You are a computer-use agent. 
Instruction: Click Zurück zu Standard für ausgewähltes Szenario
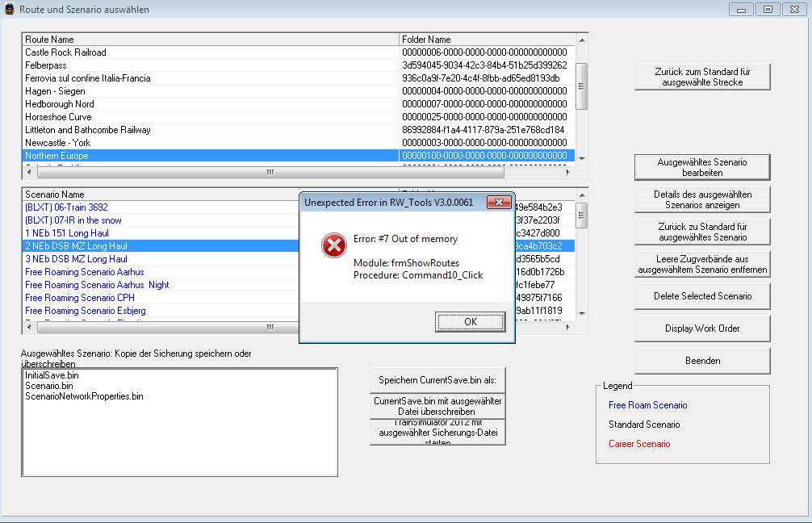(x=702, y=232)
